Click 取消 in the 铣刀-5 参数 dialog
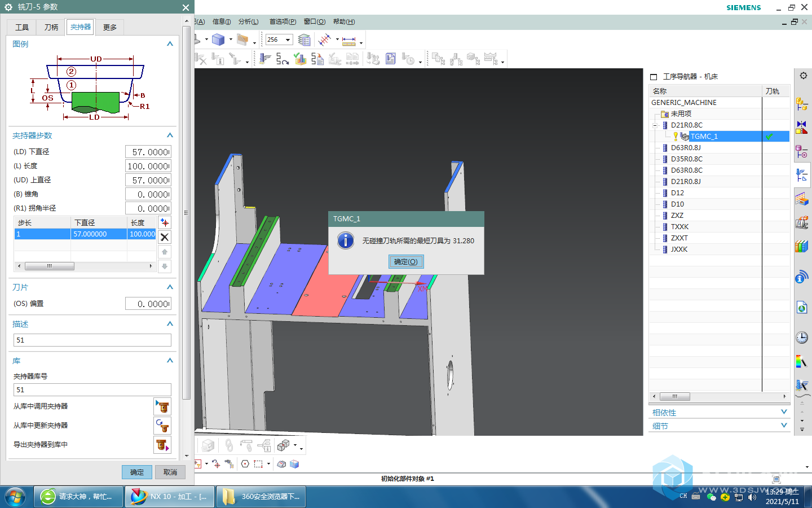 (x=170, y=472)
